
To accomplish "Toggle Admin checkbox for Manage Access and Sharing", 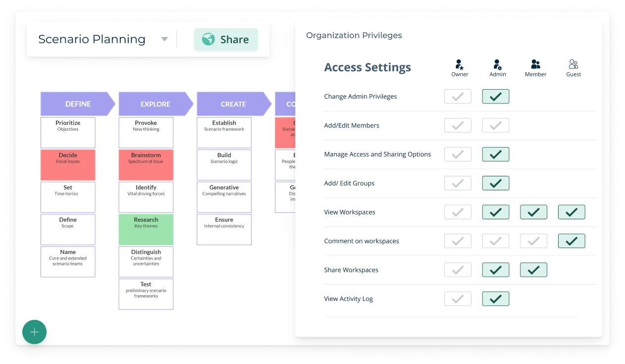I will [x=496, y=155].
